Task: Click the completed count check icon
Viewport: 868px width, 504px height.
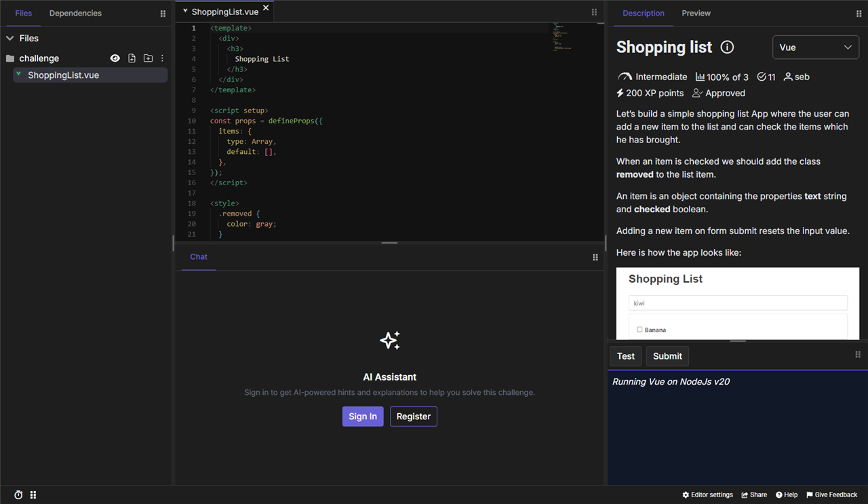Action: 762,77
